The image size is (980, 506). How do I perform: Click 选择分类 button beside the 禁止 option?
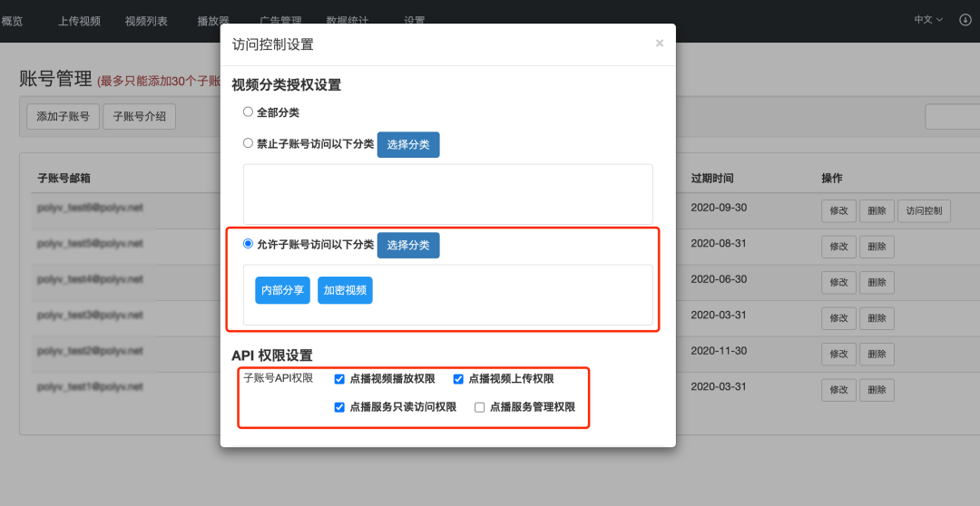click(x=408, y=144)
